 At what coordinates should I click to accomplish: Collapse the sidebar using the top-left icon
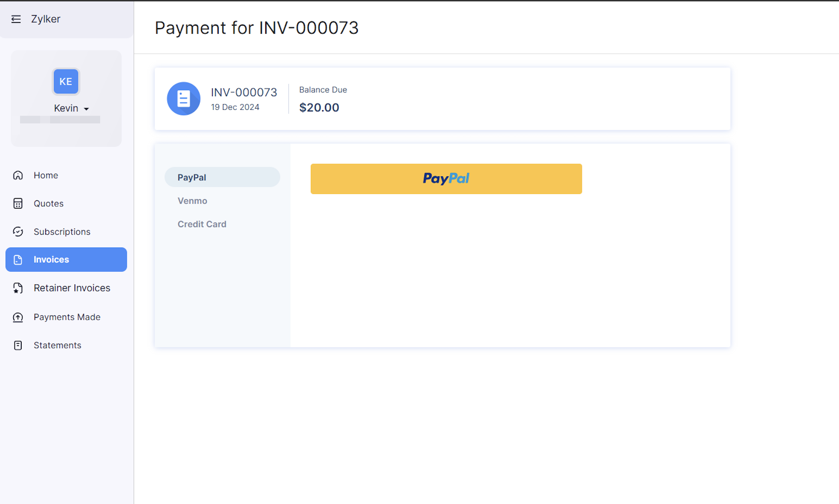[16, 19]
